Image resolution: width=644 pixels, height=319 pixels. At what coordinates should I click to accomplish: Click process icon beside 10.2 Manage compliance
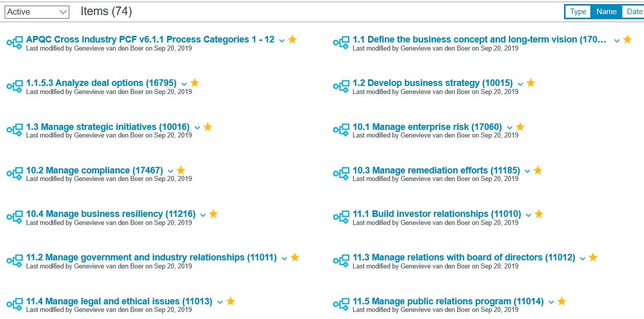click(x=15, y=173)
